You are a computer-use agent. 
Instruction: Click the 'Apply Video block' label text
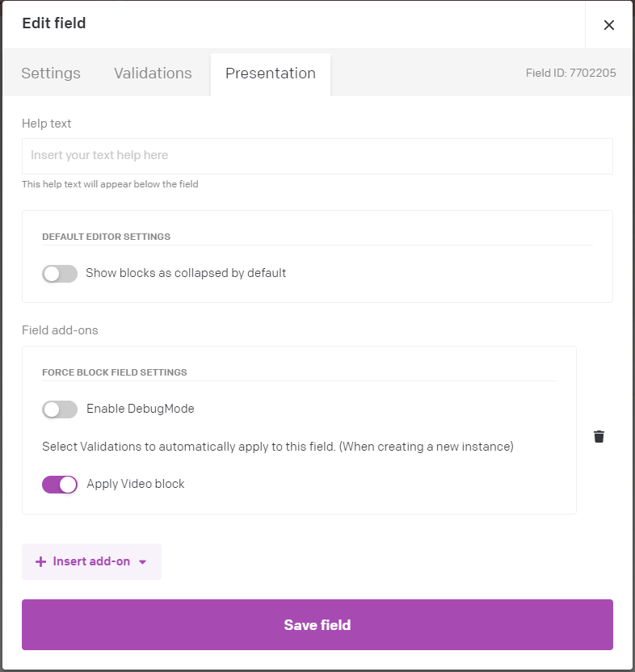[x=136, y=485]
